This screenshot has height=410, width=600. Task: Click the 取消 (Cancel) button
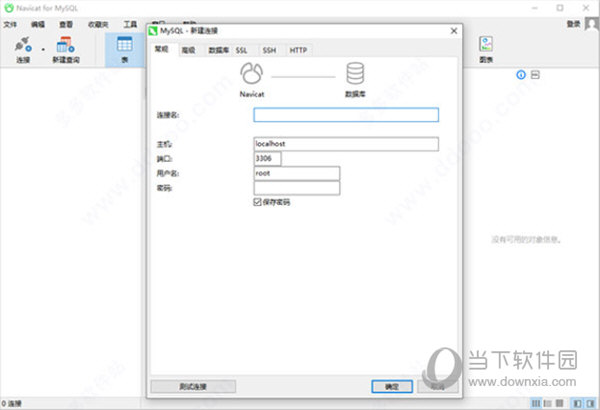pyautogui.click(x=438, y=387)
